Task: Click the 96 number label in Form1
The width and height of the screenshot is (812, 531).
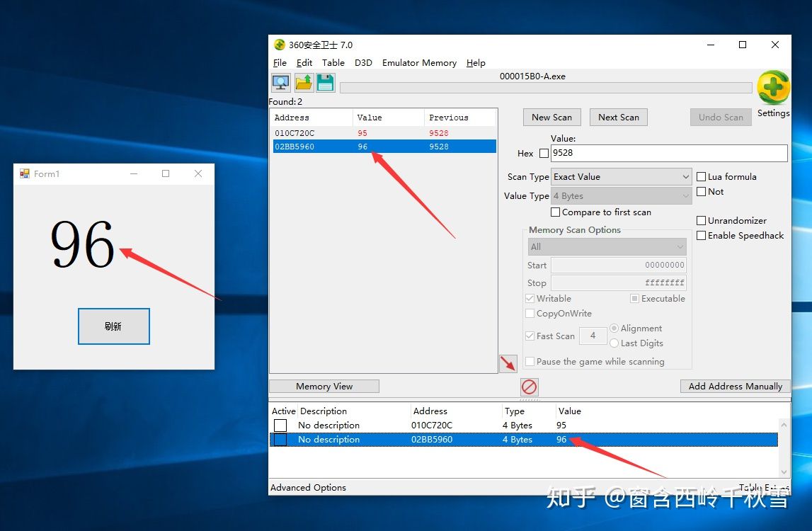Action: [x=82, y=244]
